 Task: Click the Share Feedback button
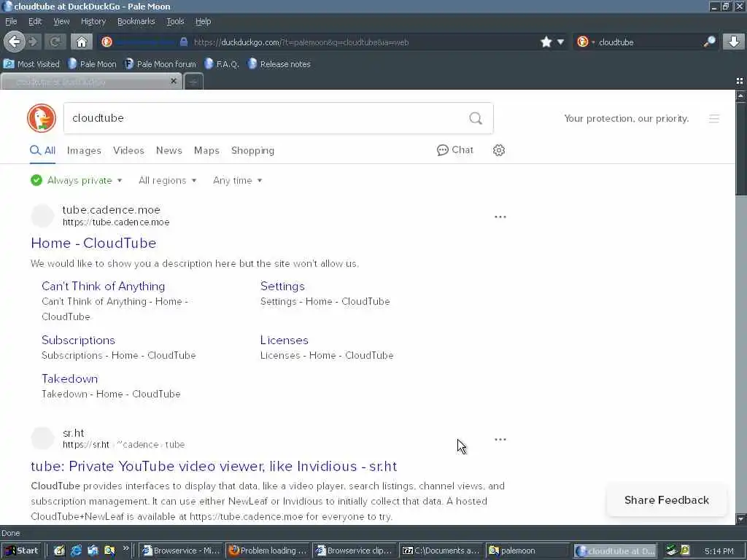(667, 500)
